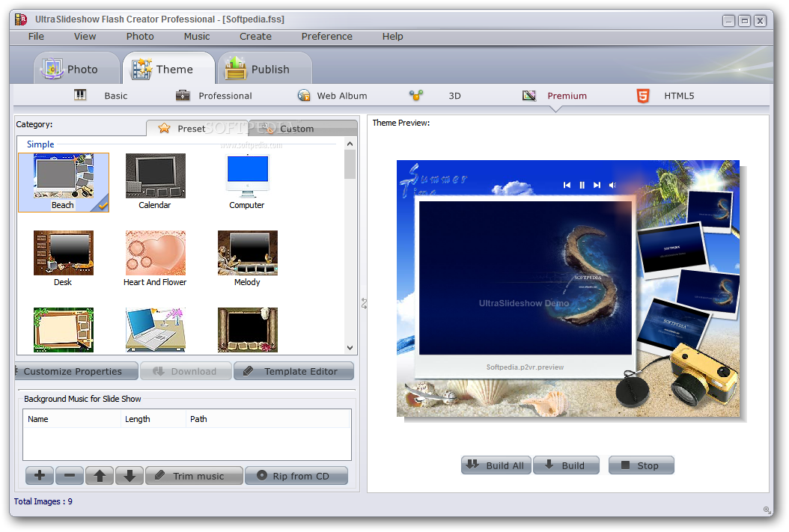Click the panel splitter collapse handle
Image resolution: width=789 pixels, height=532 pixels.
(364, 303)
